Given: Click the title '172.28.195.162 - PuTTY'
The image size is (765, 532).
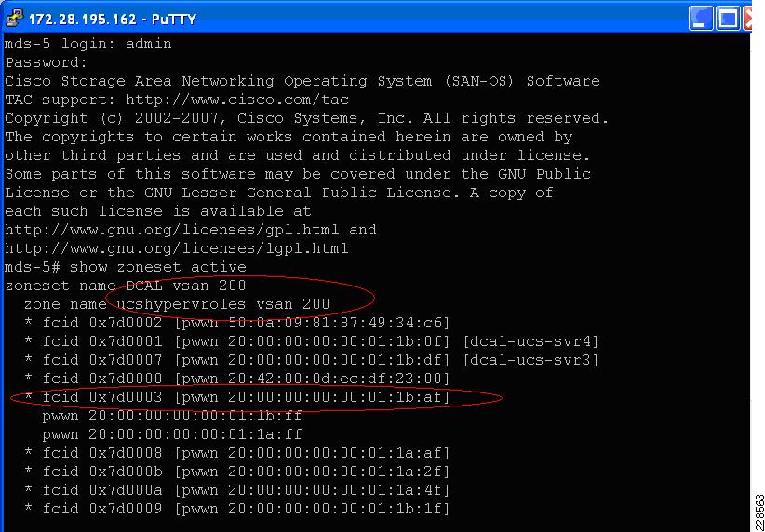Looking at the screenshot, I should [113, 19].
